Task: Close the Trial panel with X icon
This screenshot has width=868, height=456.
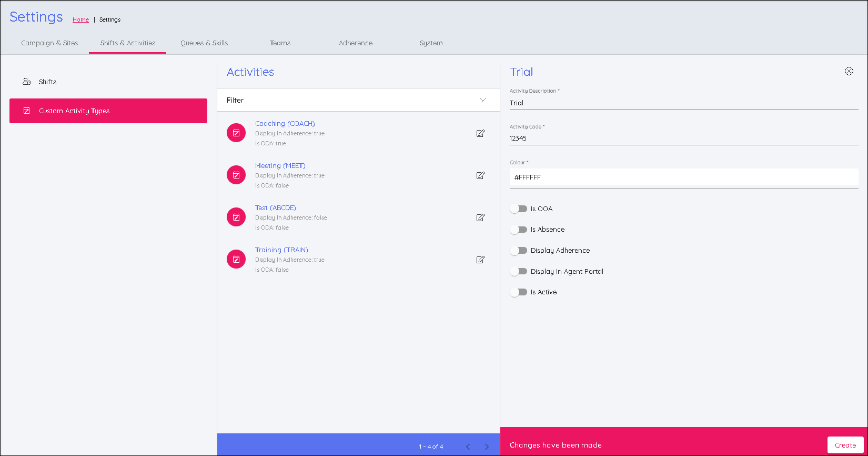Action: [x=849, y=71]
